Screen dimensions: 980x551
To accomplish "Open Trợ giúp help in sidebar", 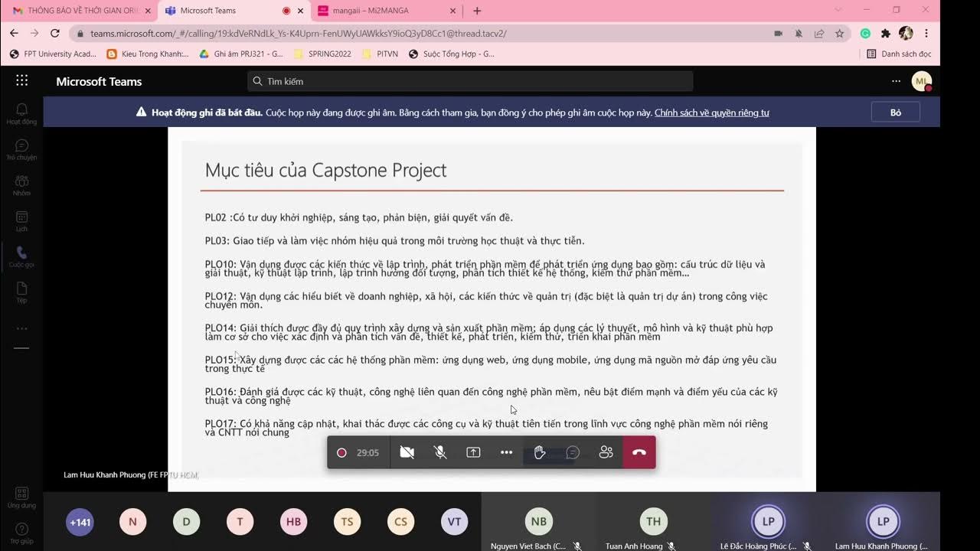I will (x=21, y=533).
